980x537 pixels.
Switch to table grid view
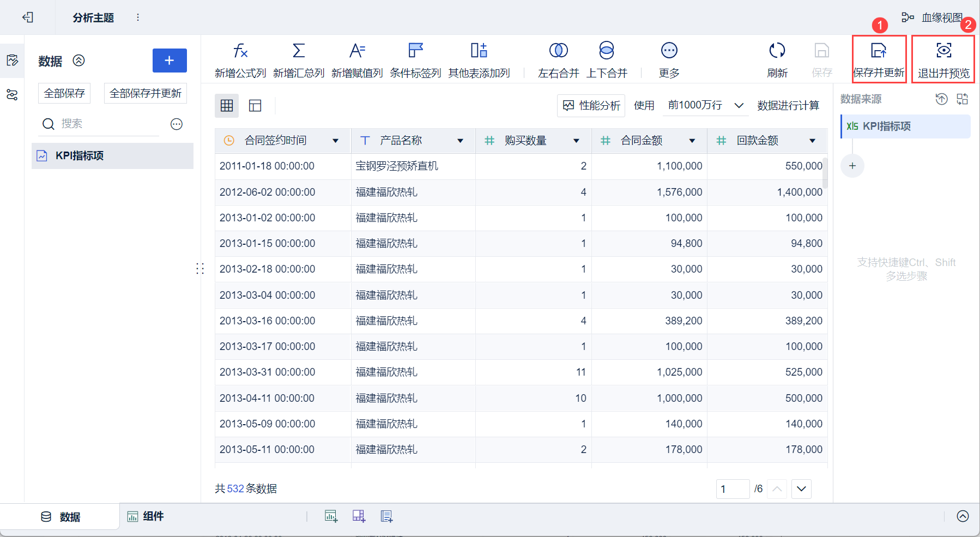pos(227,106)
